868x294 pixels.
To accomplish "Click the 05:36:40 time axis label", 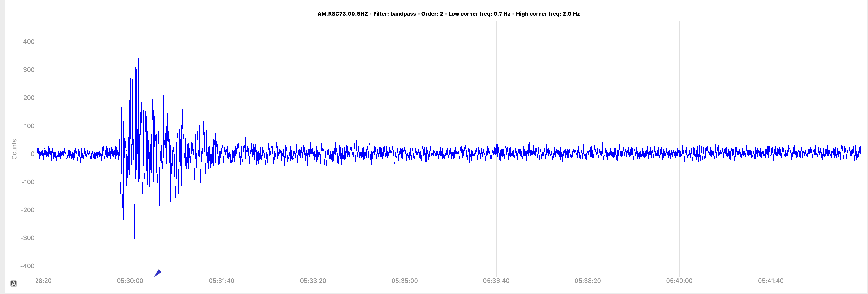I will click(496, 281).
